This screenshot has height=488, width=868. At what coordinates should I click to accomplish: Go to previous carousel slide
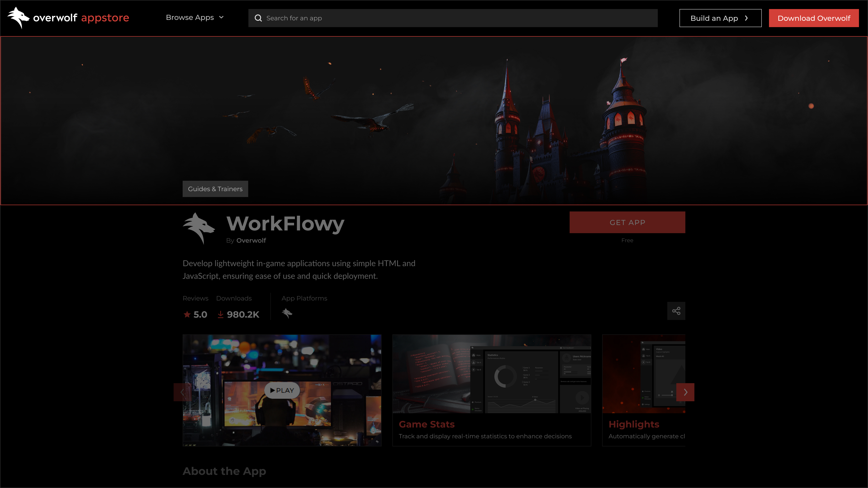point(182,392)
